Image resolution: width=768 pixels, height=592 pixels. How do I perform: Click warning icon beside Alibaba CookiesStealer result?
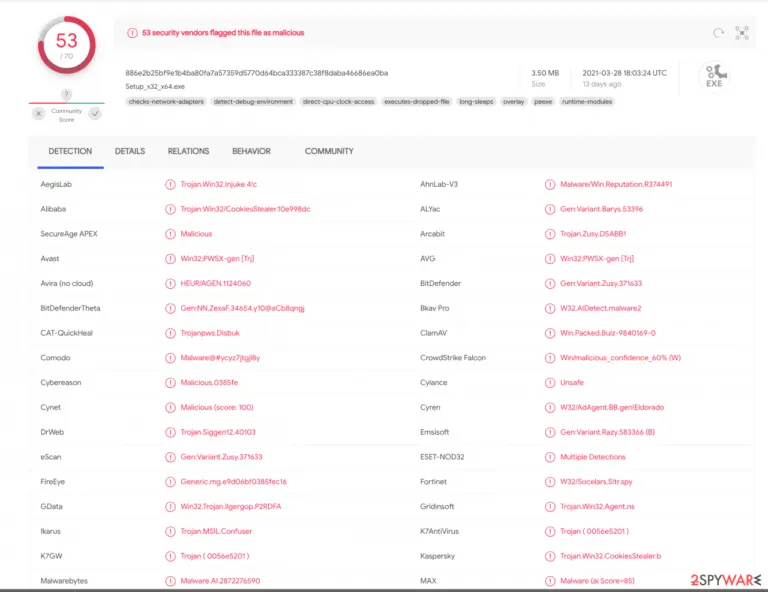click(x=170, y=209)
